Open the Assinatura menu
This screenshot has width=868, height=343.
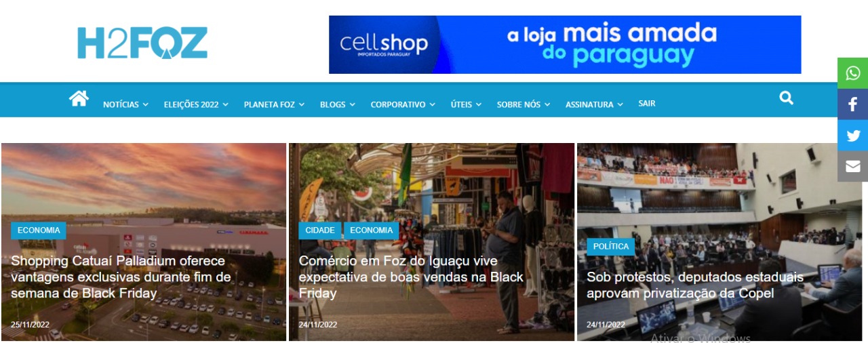(x=594, y=104)
